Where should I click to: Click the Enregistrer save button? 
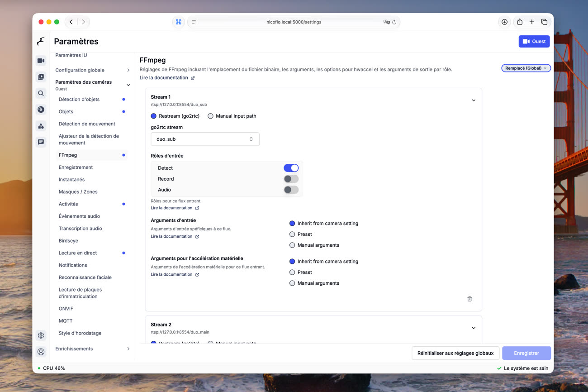coord(526,353)
